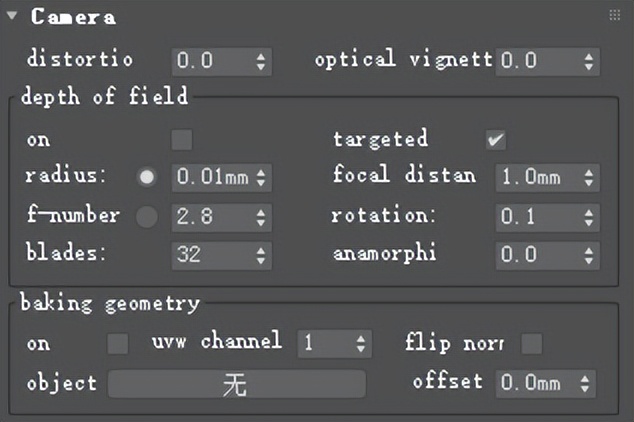Viewport: 634px width, 422px height.
Task: Click the radius value field
Action: (x=210, y=178)
